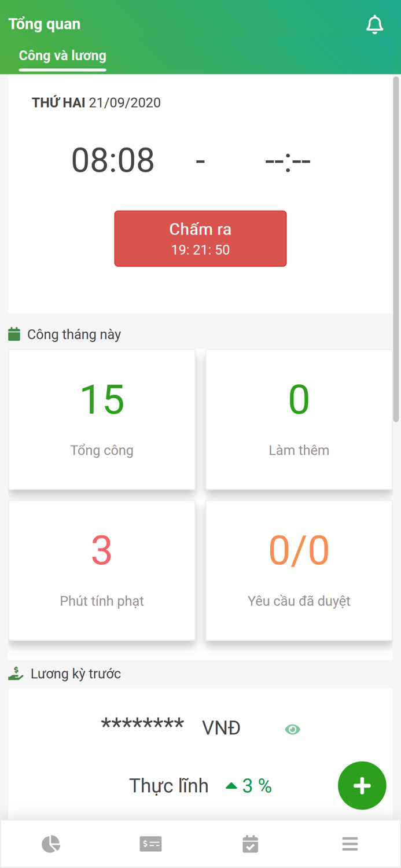401x868 pixels.
Task: Open hamburger menu in bottom bar
Action: pos(350,844)
